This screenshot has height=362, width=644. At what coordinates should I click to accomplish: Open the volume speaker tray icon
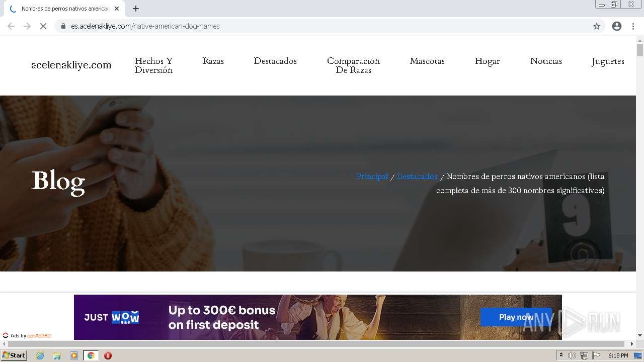coord(572,355)
